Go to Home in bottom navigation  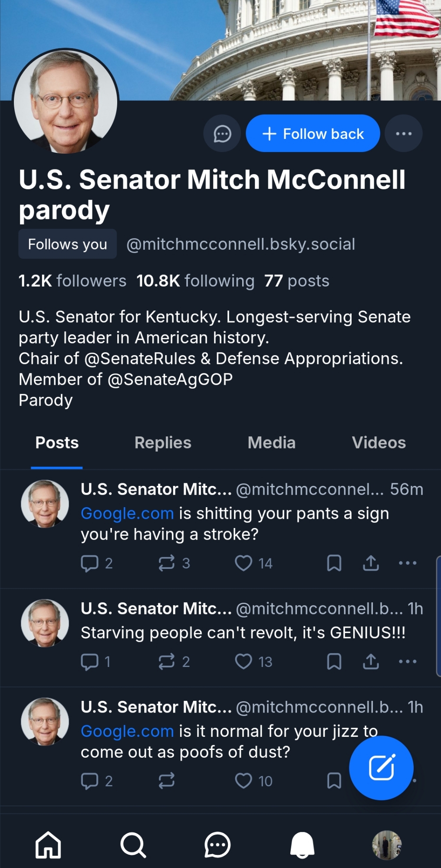(x=48, y=845)
